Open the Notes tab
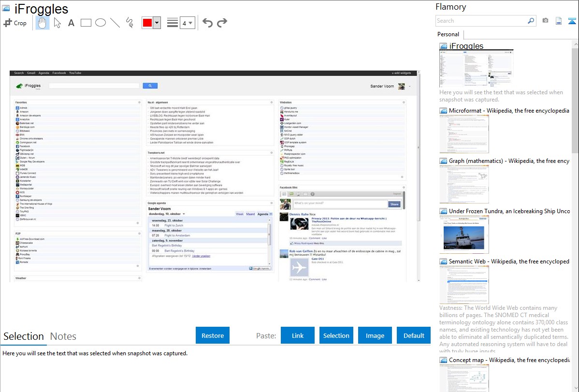This screenshot has height=392, width=579. point(63,336)
